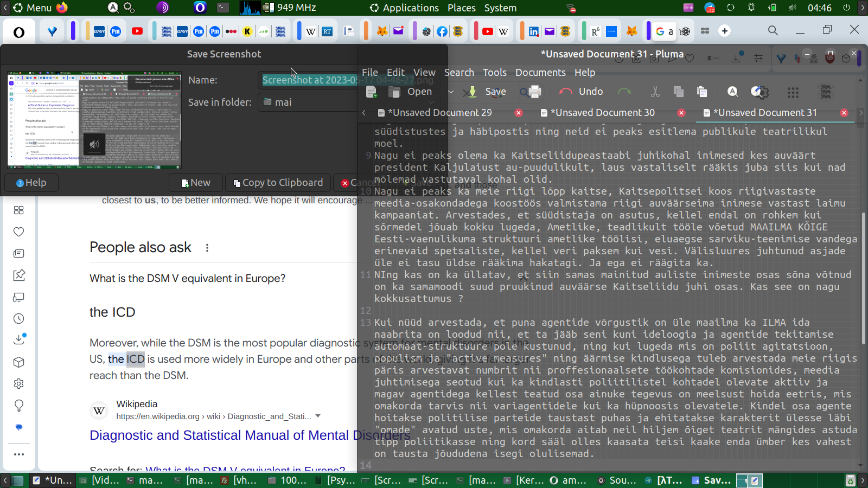Click the plus new-tab button in Opera
The height and width of the screenshot is (488, 868).
[725, 31]
